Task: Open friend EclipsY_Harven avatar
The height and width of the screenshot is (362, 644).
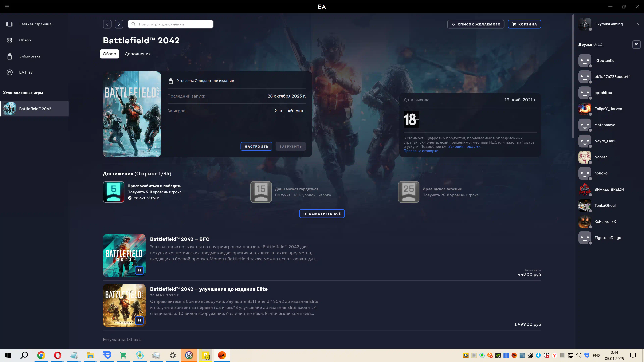Action: (585, 109)
